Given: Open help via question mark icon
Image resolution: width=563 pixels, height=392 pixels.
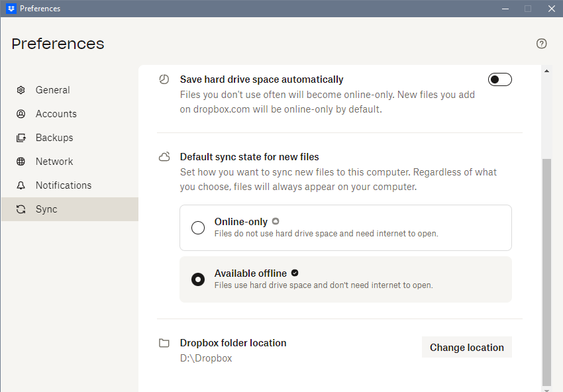Looking at the screenshot, I should pyautogui.click(x=541, y=44).
